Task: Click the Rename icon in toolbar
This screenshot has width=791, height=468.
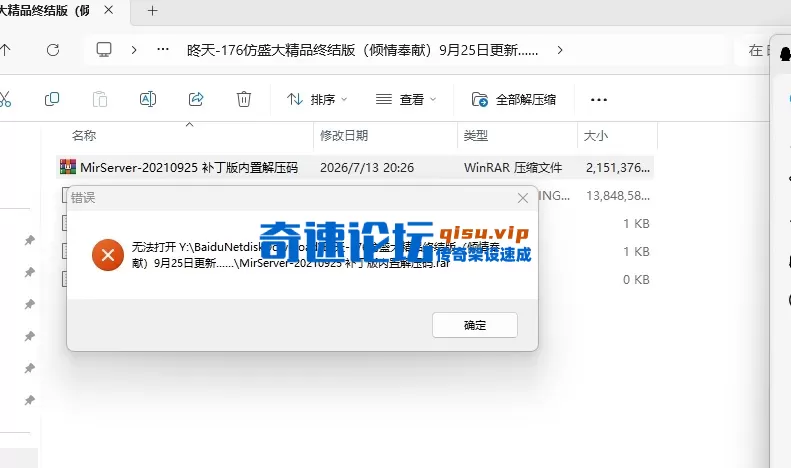Action: point(148,99)
